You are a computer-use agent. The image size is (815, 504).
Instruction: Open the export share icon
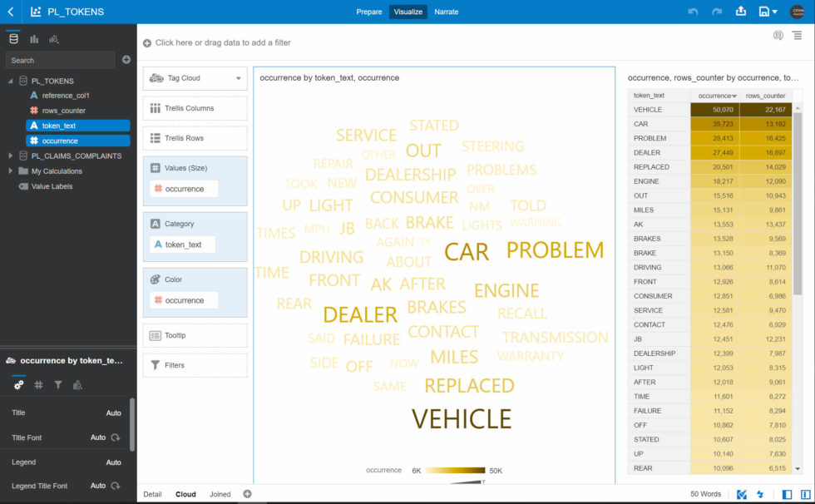click(741, 11)
